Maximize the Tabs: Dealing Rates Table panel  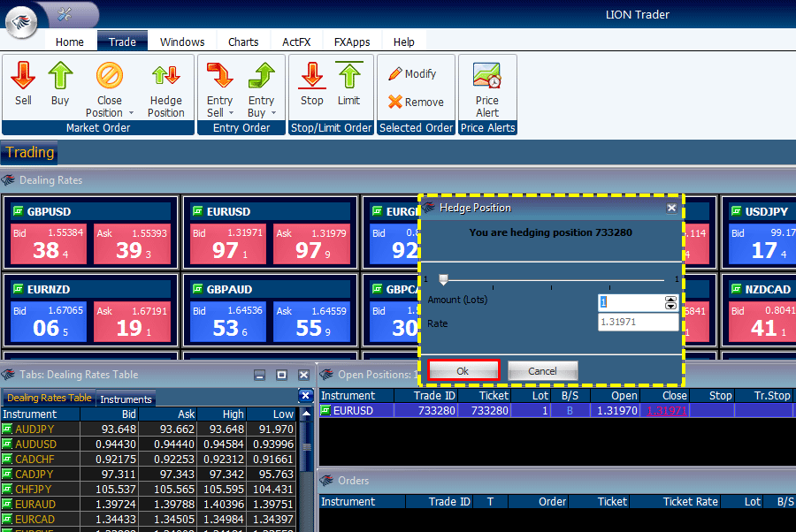click(281, 375)
